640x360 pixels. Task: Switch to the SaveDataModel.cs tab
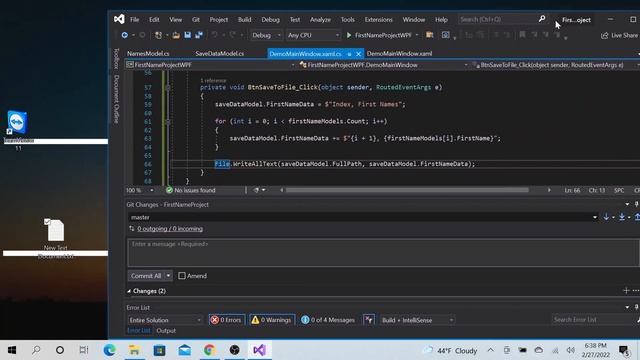(220, 53)
